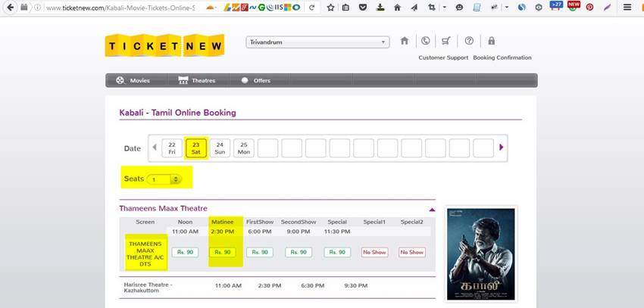Screen dimensions: 644x308
Task: Click the paper plane send icon in toolbar
Action: [414, 8]
